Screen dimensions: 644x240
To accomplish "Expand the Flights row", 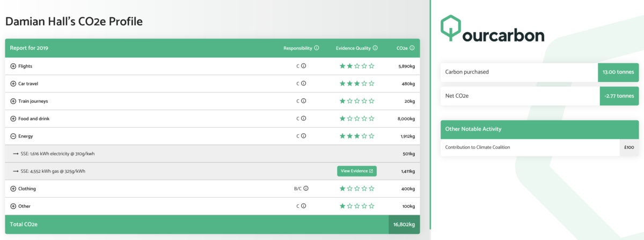I will pyautogui.click(x=13, y=66).
